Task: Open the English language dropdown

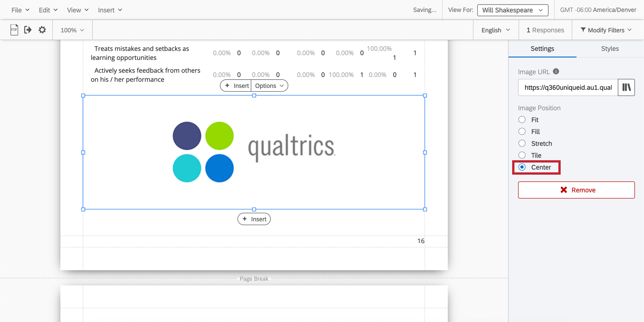Action: click(x=496, y=30)
